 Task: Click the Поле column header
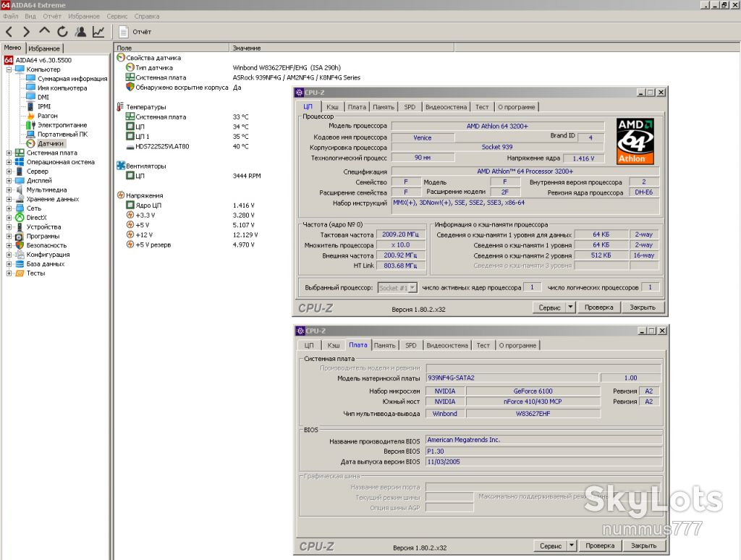coord(172,48)
